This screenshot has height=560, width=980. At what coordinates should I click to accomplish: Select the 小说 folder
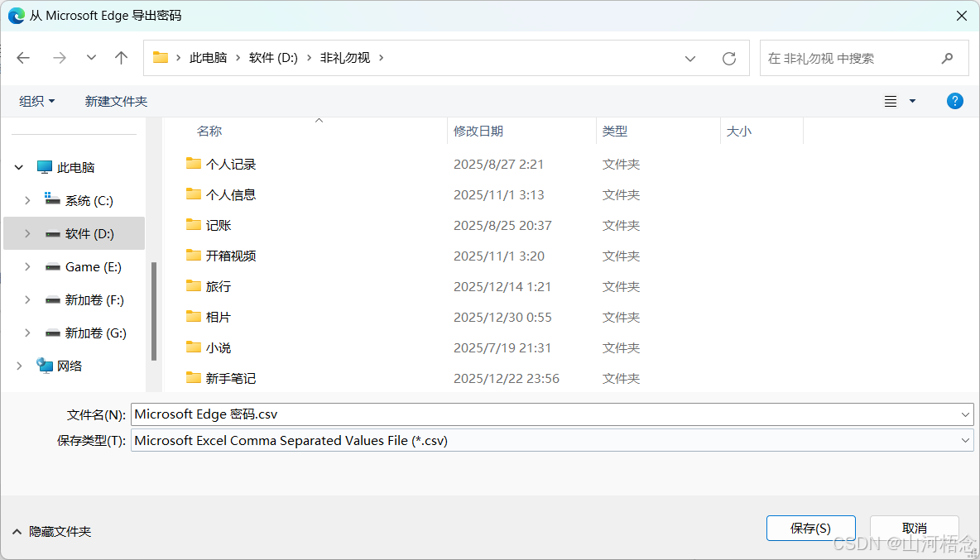tap(219, 347)
